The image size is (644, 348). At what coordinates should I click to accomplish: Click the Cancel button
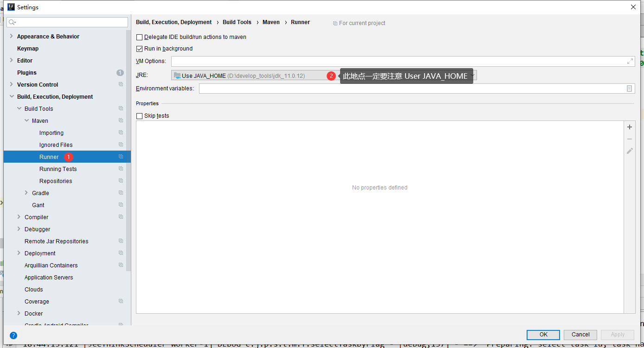tap(580, 335)
